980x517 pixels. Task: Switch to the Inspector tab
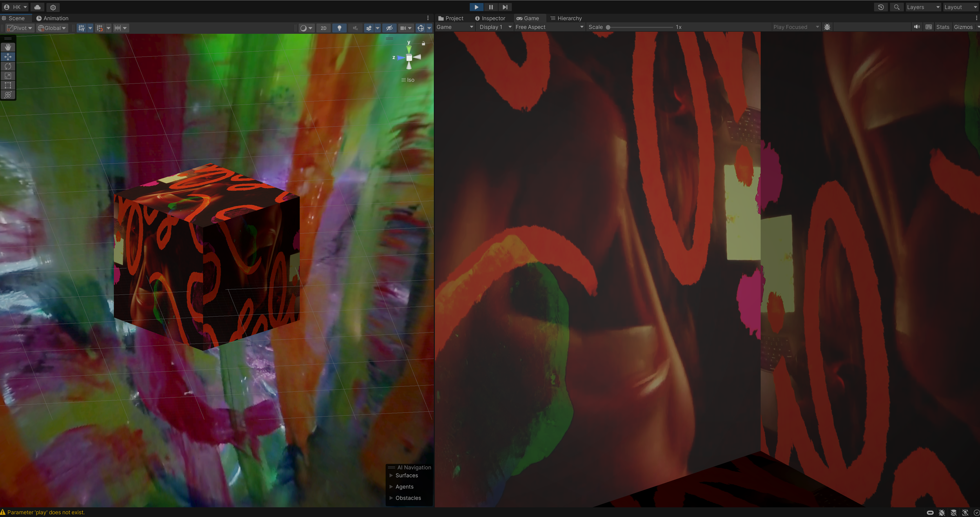point(490,18)
